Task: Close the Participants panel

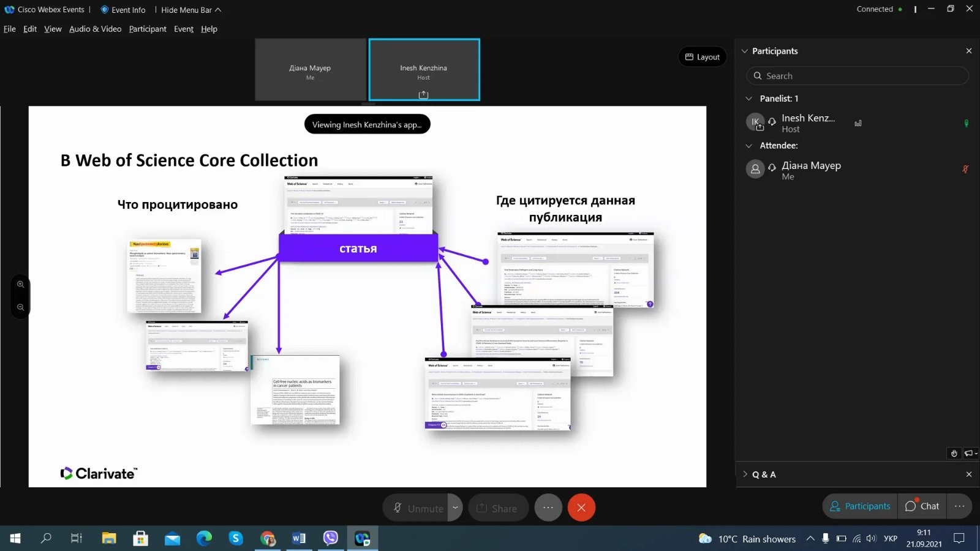Action: pyautogui.click(x=968, y=51)
